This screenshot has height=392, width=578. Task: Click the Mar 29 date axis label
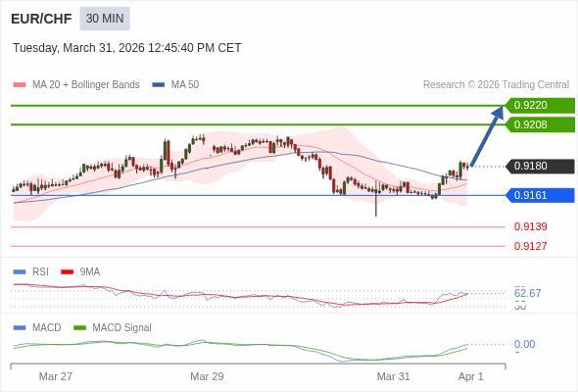(207, 376)
